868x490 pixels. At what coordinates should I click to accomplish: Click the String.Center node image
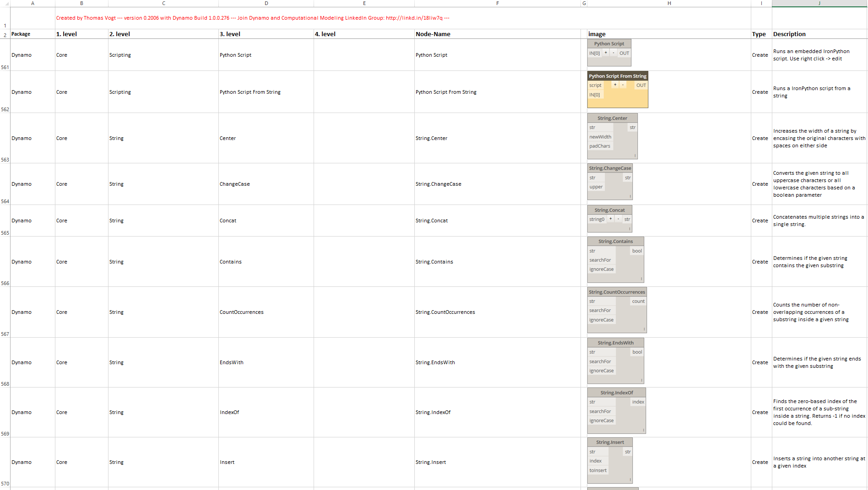point(612,136)
